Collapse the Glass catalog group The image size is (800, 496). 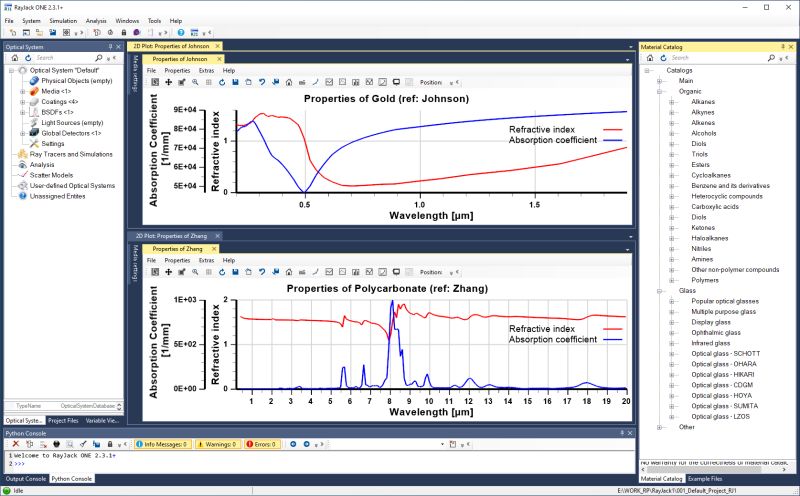[659, 290]
